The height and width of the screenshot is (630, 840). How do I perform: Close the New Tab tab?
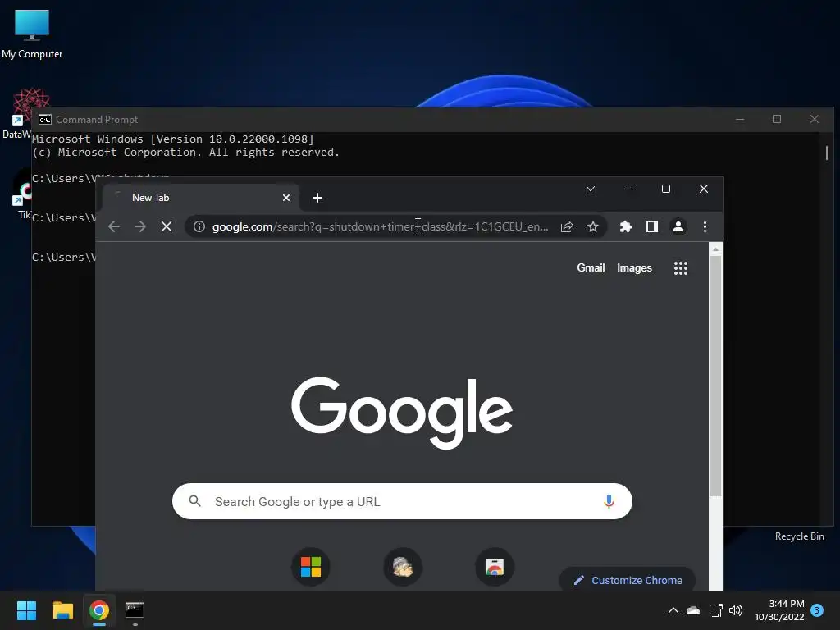tap(286, 198)
